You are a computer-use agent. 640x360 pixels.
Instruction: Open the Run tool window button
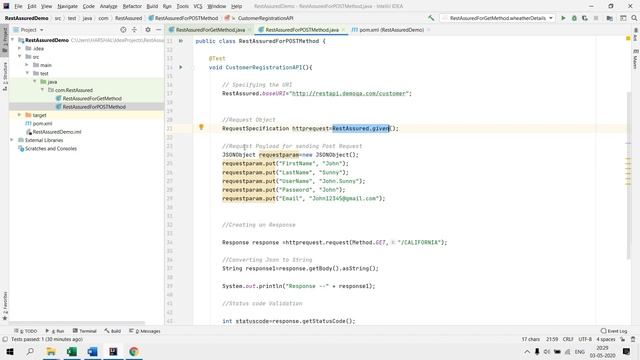(55, 331)
